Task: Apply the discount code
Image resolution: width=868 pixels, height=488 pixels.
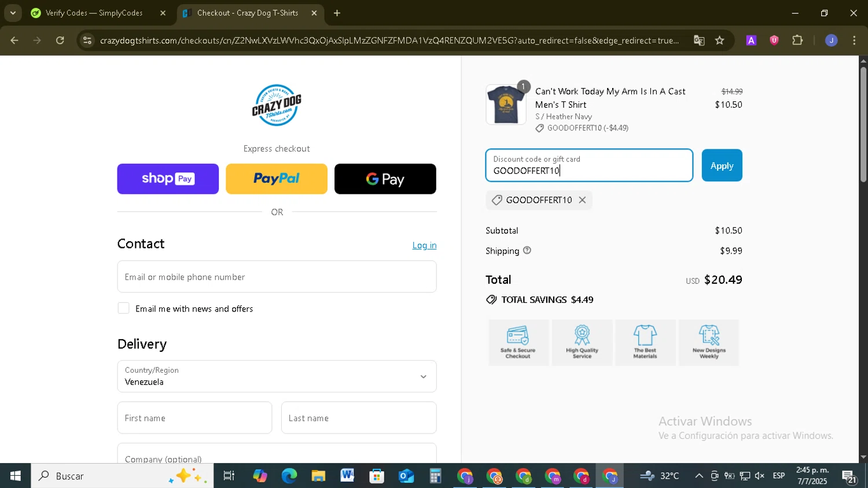Action: click(722, 166)
